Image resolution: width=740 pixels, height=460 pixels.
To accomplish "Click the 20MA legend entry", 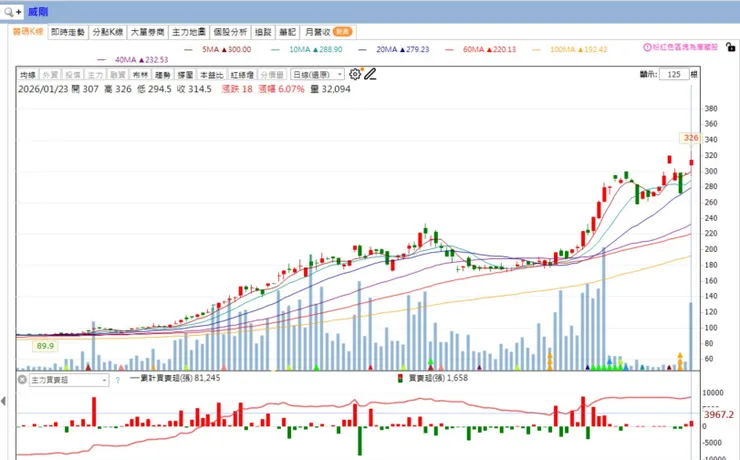I will (394, 49).
